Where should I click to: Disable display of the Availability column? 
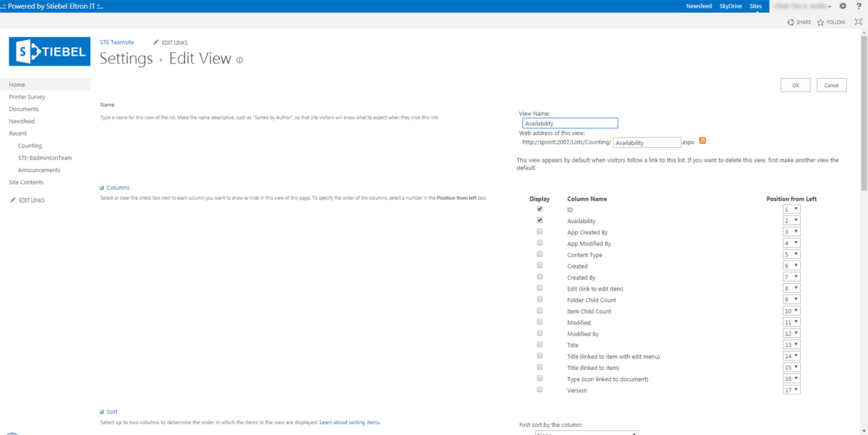[540, 220]
